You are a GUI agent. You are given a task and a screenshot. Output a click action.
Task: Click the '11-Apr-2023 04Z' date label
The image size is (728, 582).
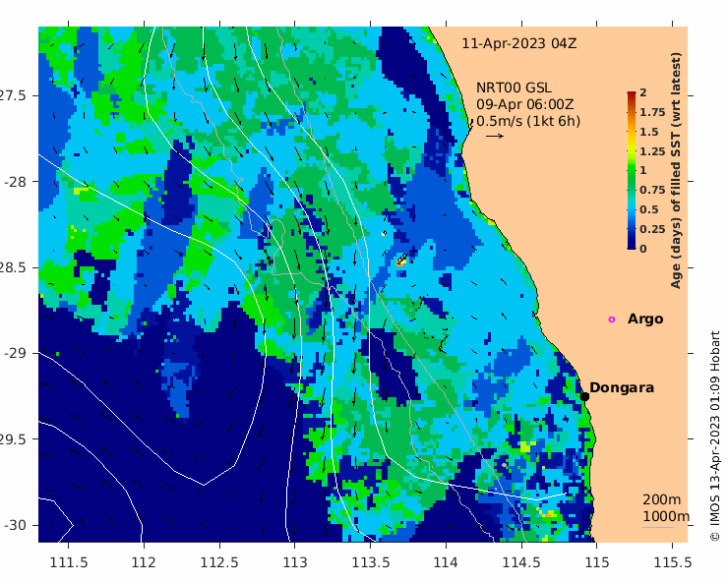click(x=519, y=43)
